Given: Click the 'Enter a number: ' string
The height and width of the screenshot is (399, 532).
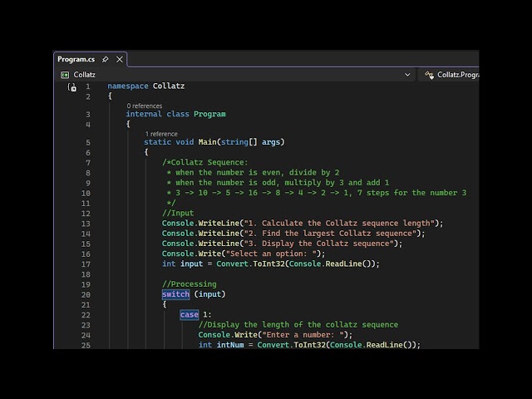Looking at the screenshot, I should [303, 335].
